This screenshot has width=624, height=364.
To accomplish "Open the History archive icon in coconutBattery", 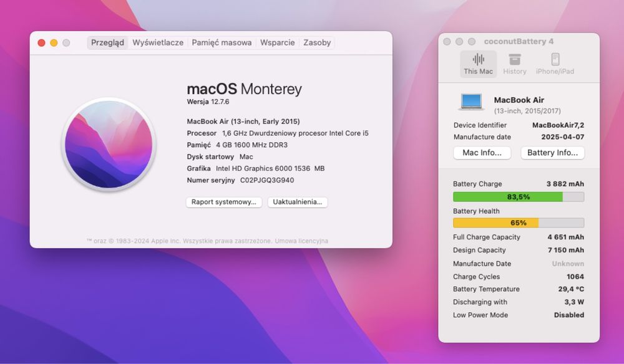I will (515, 60).
